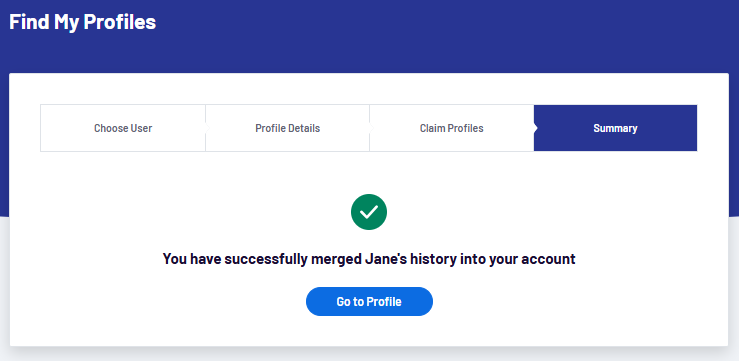The height and width of the screenshot is (361, 739).
Task: Click the white tick inside the green circle
Action: pos(369,212)
